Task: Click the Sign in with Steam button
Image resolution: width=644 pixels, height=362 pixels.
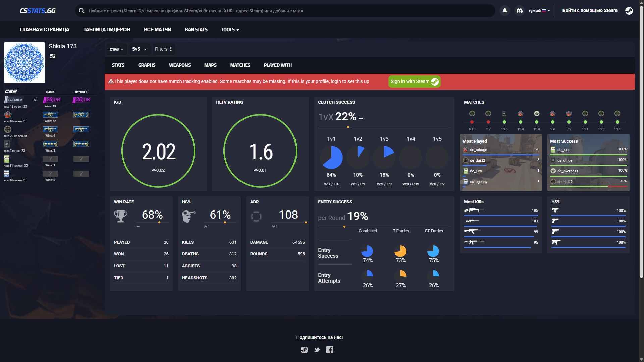Action: [414, 81]
